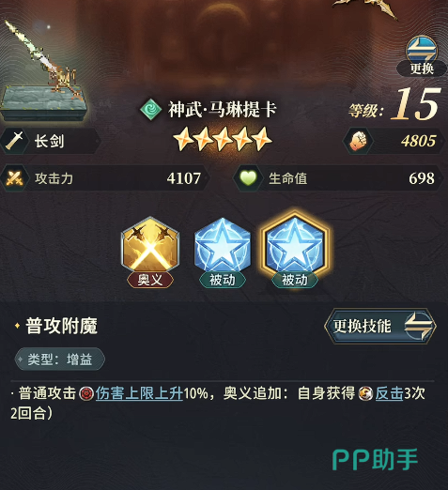Image resolution: width=448 pixels, height=490 pixels.
Task: Select the first 被动 star skill icon
Action: [223, 246]
